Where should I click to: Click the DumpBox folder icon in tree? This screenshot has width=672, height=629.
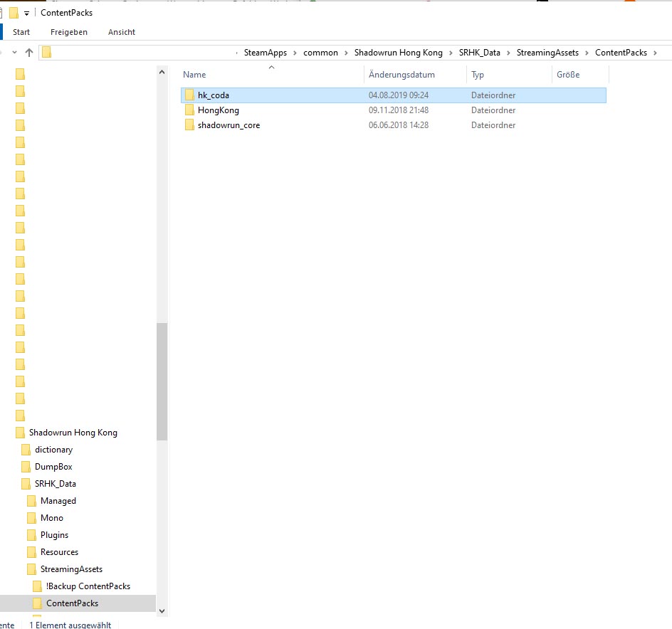[26, 467]
